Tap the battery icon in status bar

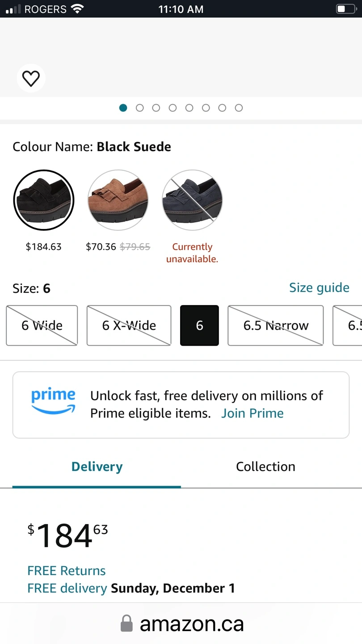[345, 9]
